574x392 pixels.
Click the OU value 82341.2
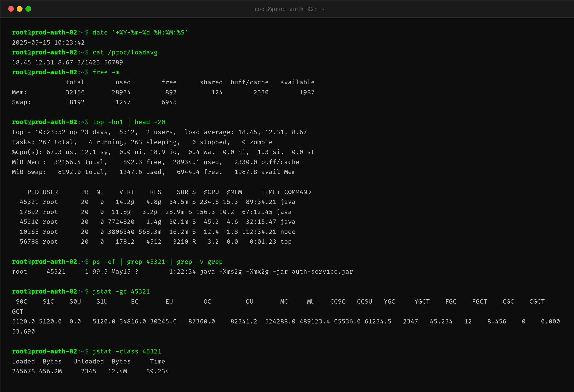point(244,321)
